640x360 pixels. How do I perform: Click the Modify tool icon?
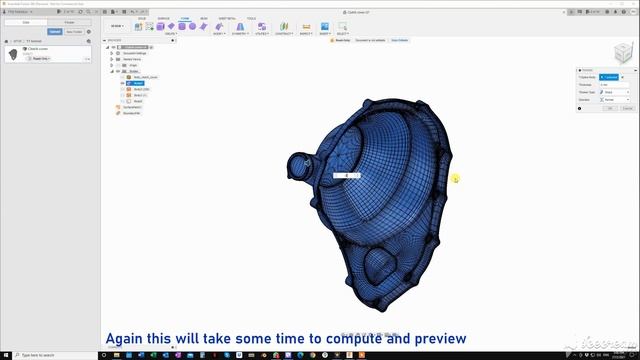tap(219, 27)
